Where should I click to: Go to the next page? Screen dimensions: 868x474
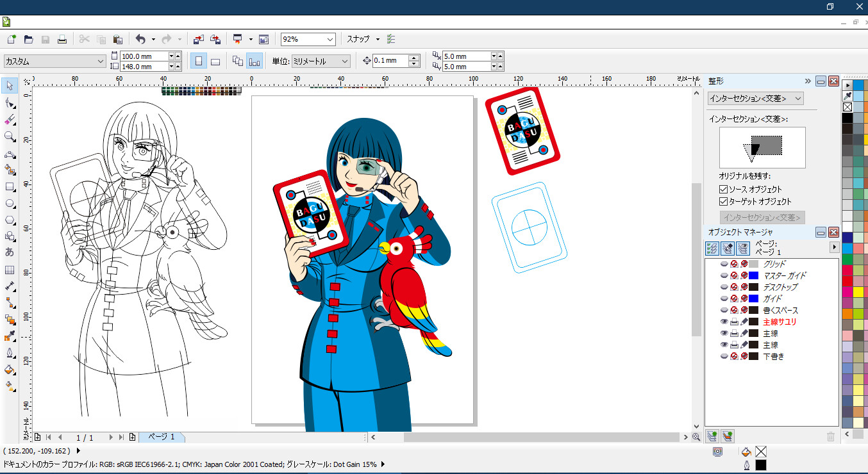coord(111,437)
